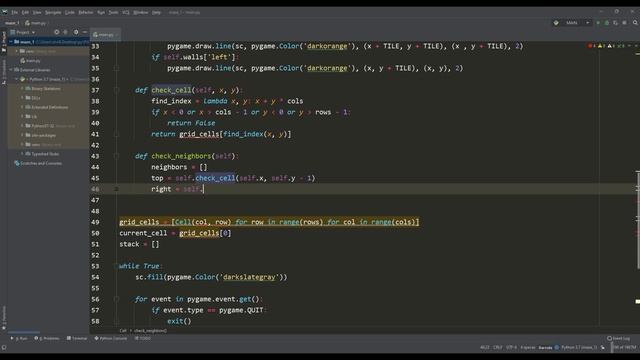Click the main.py breadcrumb in navigation bar

point(36,23)
